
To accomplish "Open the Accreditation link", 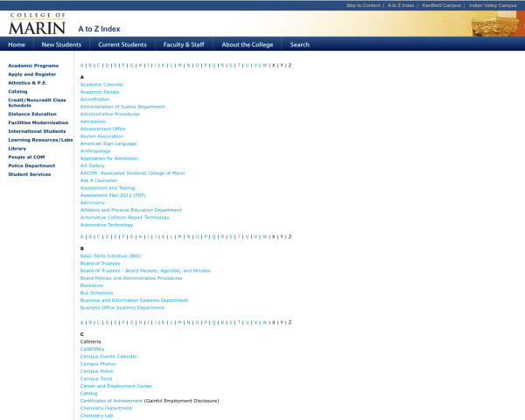I will point(94,99).
